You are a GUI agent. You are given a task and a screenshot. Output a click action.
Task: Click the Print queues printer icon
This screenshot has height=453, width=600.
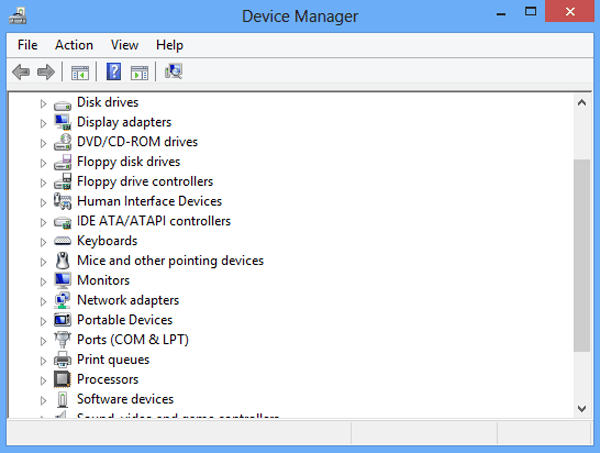62,359
